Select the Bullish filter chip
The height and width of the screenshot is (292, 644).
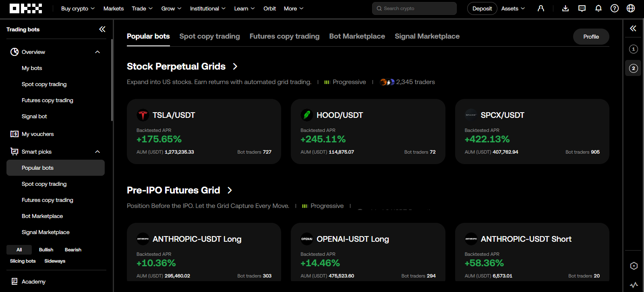(x=46, y=250)
